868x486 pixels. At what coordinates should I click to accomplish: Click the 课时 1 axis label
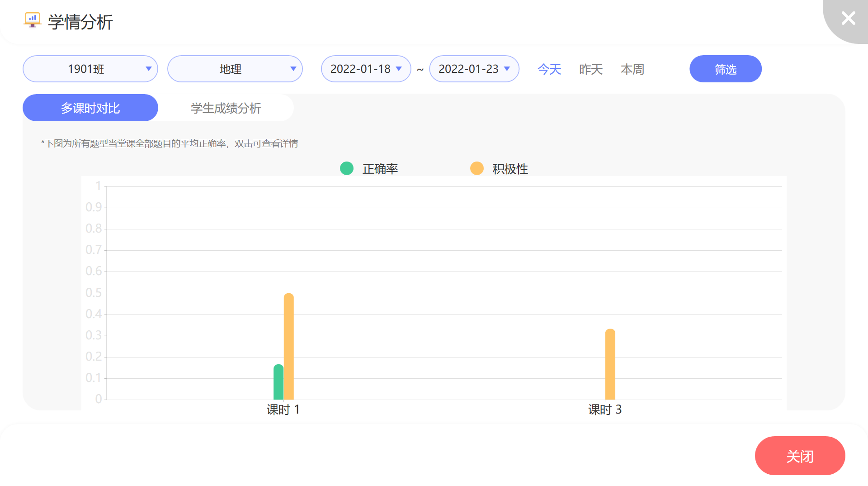(283, 410)
